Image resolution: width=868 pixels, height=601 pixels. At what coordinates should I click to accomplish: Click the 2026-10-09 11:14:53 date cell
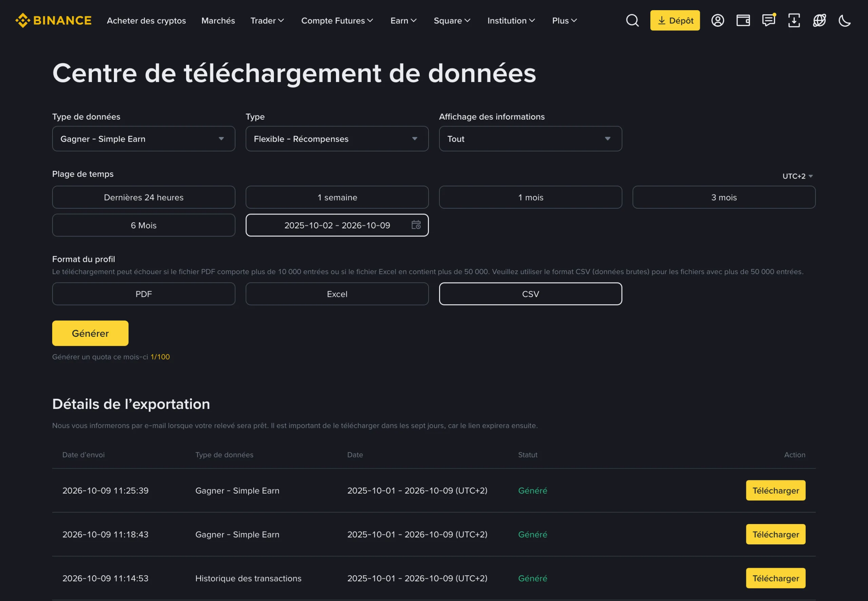(105, 578)
